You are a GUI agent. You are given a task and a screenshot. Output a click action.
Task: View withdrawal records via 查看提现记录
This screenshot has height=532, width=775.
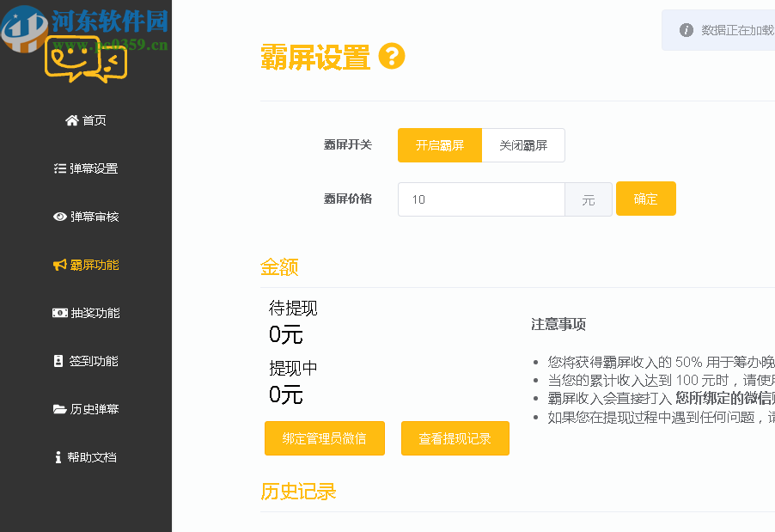(x=455, y=437)
